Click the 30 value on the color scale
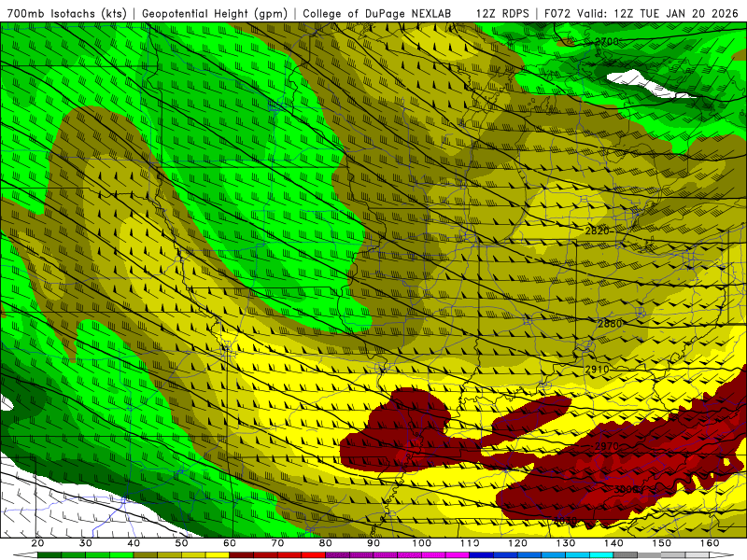Screen dimensions: 747x560 tap(86, 543)
